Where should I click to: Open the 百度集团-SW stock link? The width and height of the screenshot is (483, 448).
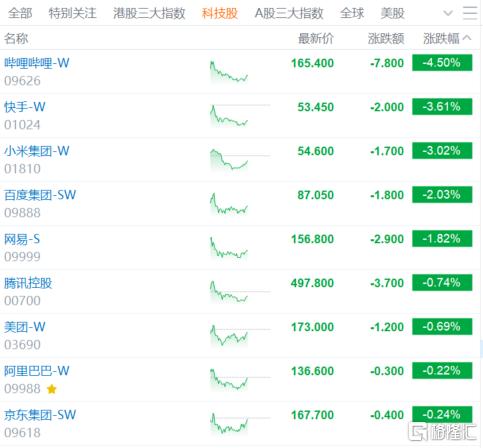(x=40, y=195)
